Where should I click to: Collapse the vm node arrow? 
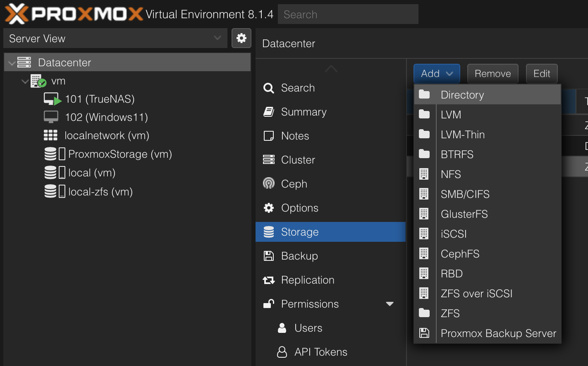pyautogui.click(x=25, y=82)
